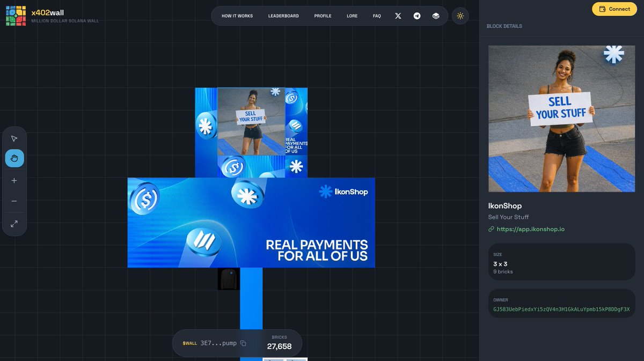
Task: Click the Connect wallet button
Action: point(614,9)
